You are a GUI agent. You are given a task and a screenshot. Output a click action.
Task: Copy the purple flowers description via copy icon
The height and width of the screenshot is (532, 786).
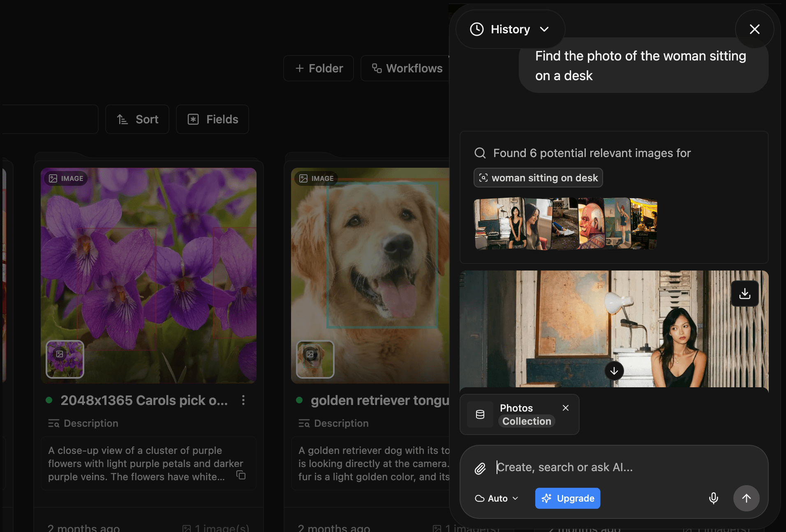coord(241,475)
